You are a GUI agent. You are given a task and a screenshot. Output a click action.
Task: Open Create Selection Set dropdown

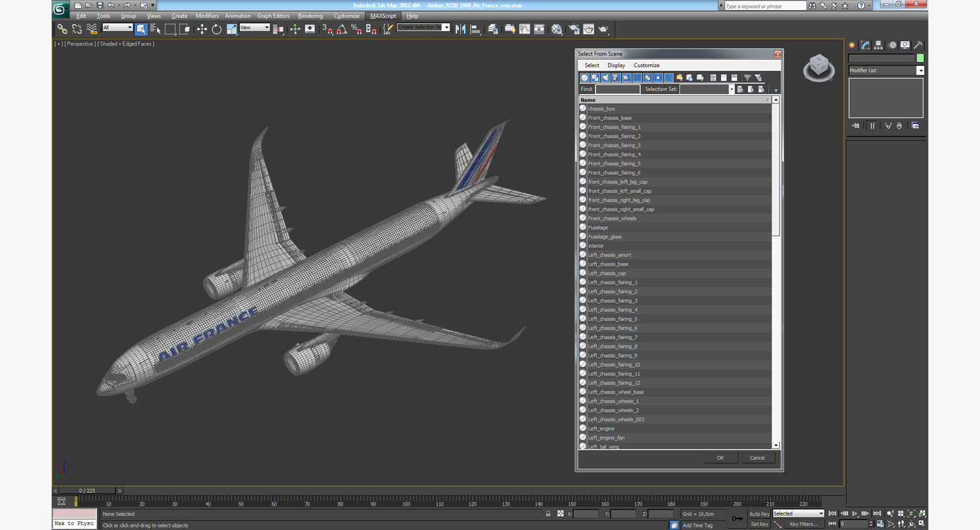click(x=446, y=27)
